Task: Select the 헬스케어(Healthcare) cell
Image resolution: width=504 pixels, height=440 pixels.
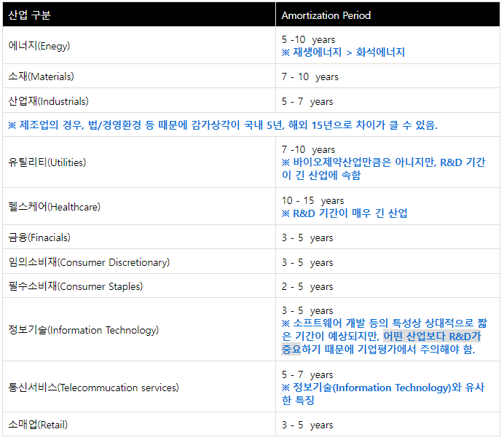Action: point(54,207)
